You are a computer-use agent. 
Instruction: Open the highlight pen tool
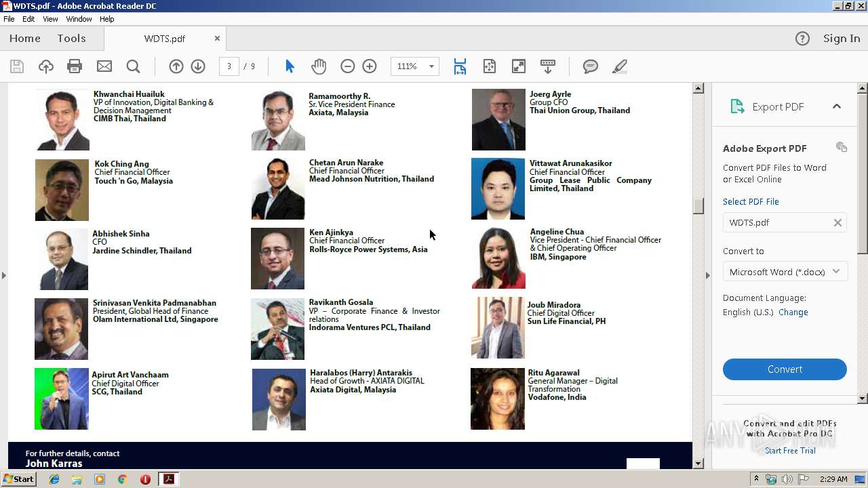619,66
